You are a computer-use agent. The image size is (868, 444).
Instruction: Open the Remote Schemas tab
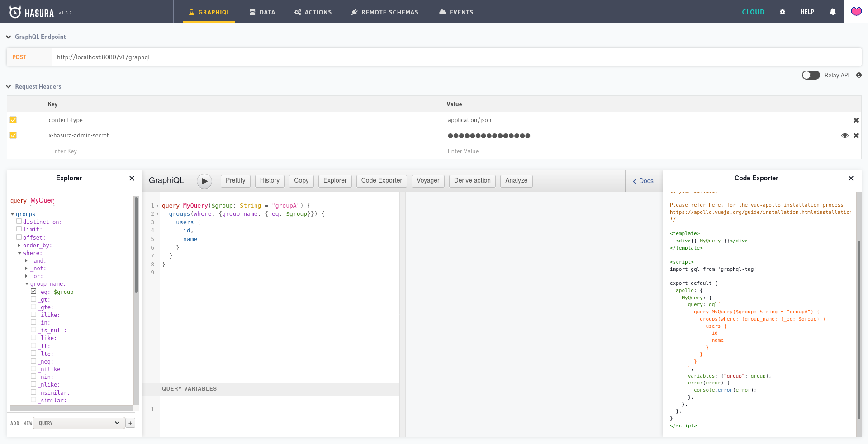coord(385,12)
